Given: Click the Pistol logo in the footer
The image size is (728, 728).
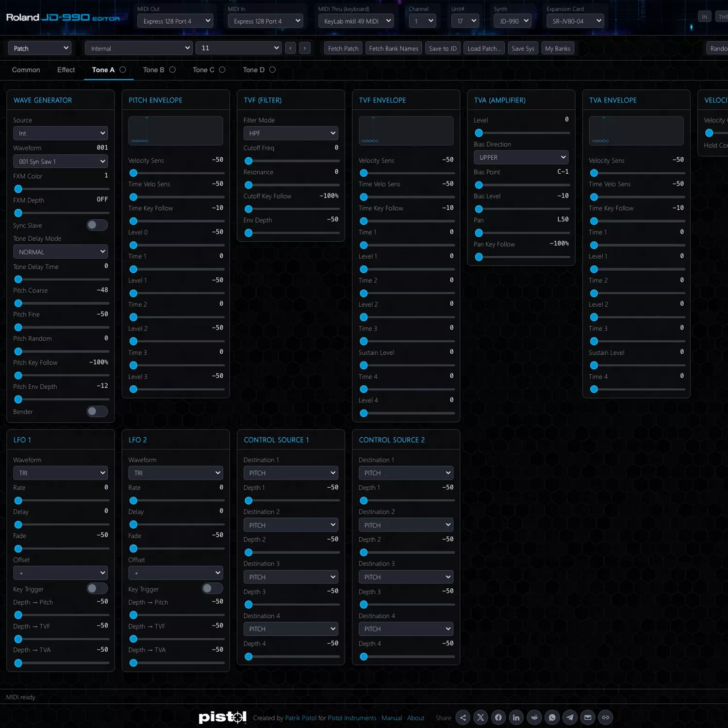Looking at the screenshot, I should pos(222,717).
